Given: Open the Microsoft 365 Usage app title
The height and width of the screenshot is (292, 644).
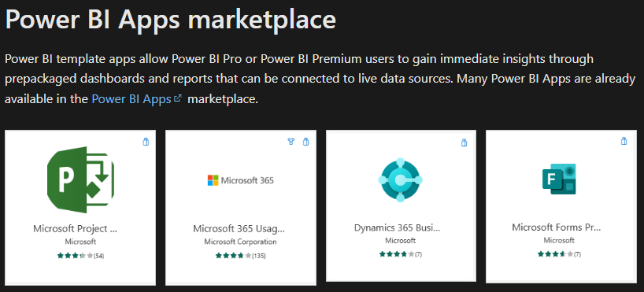Looking at the screenshot, I should point(239,228).
